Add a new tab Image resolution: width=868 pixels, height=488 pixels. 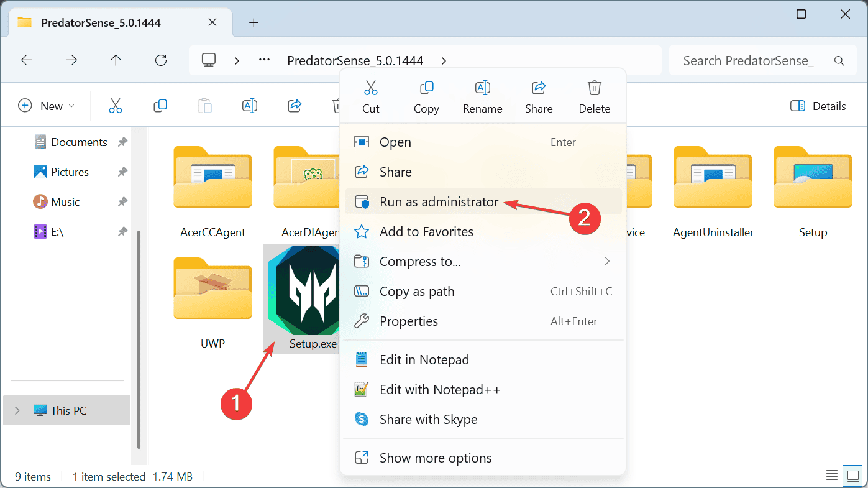(254, 22)
